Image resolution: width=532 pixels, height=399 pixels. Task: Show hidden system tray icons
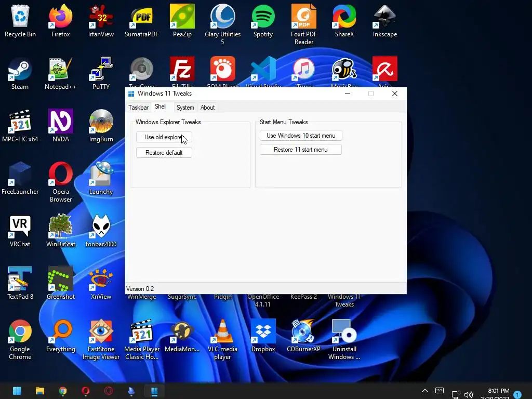(425, 391)
